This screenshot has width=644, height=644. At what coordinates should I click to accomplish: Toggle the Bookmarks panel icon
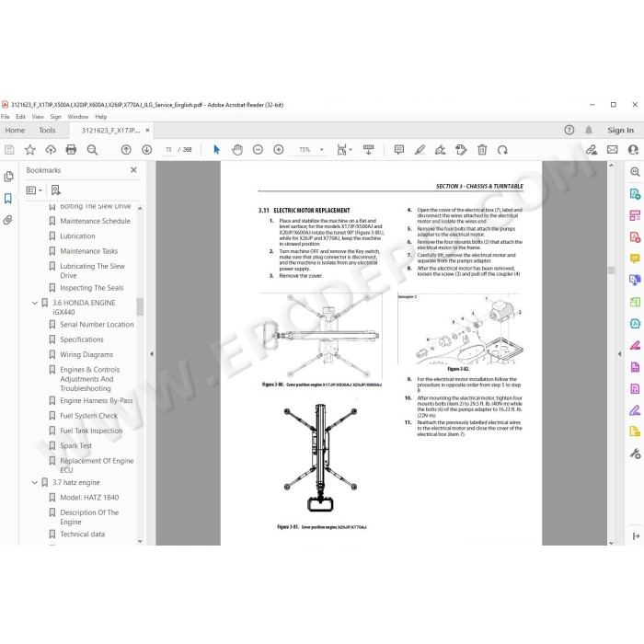8,199
